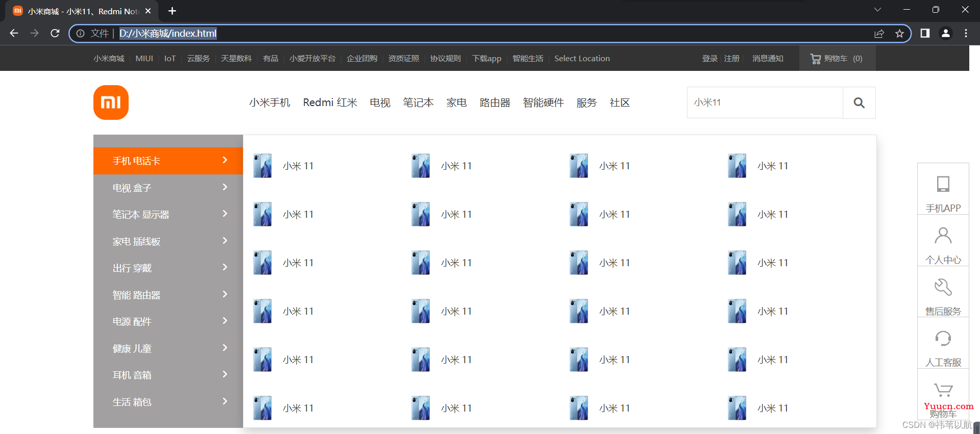The height and width of the screenshot is (434, 980).
Task: Click the 云服务 top bar link
Action: (199, 59)
